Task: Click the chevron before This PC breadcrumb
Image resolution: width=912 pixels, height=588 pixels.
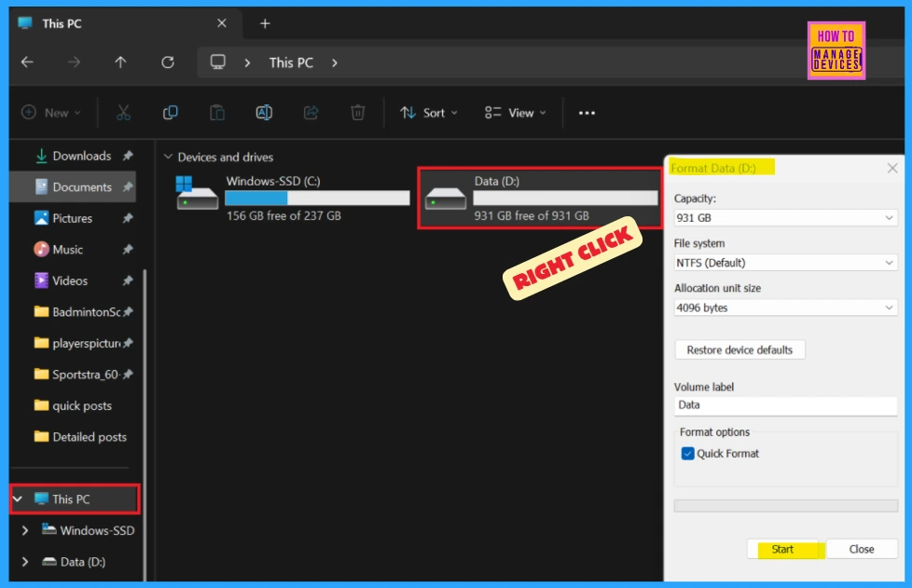Action: pyautogui.click(x=248, y=62)
